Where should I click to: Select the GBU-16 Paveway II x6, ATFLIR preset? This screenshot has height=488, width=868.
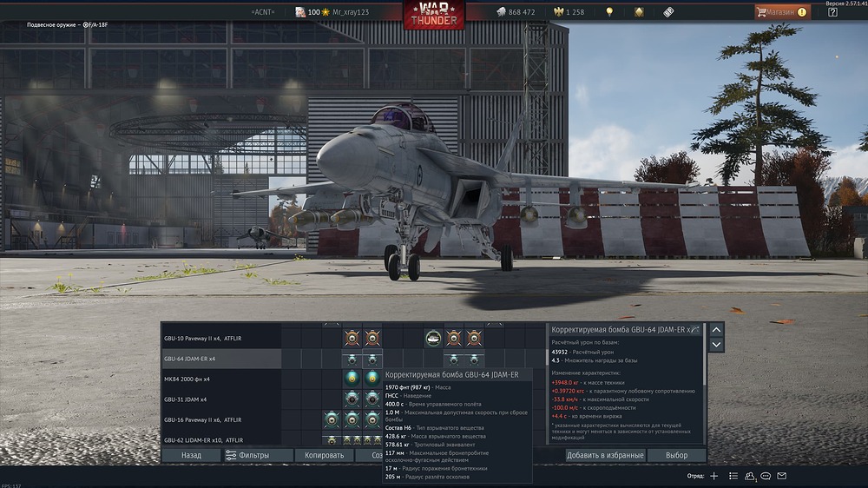pos(220,419)
